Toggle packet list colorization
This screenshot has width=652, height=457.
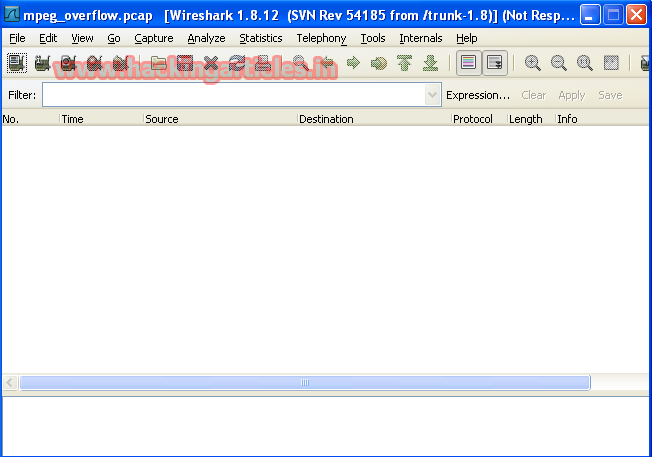point(469,63)
